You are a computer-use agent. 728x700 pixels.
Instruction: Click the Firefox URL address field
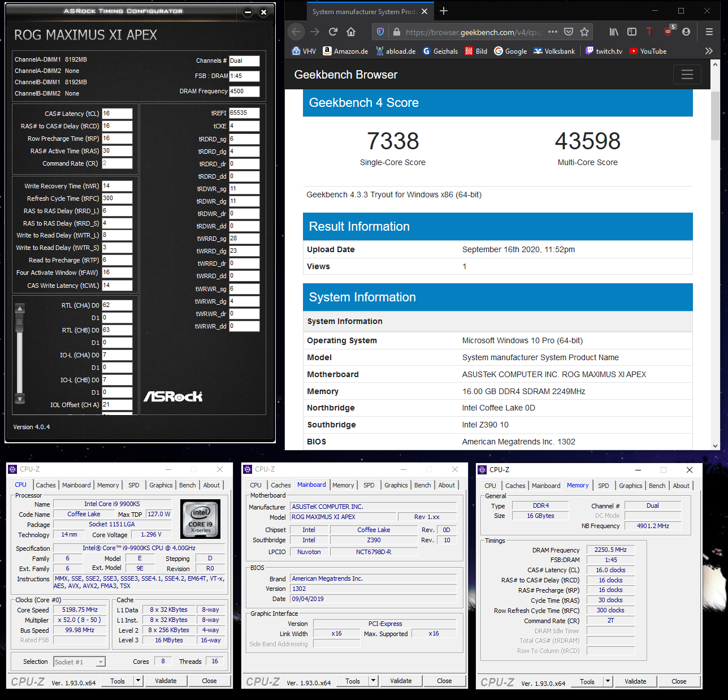tap(473, 32)
